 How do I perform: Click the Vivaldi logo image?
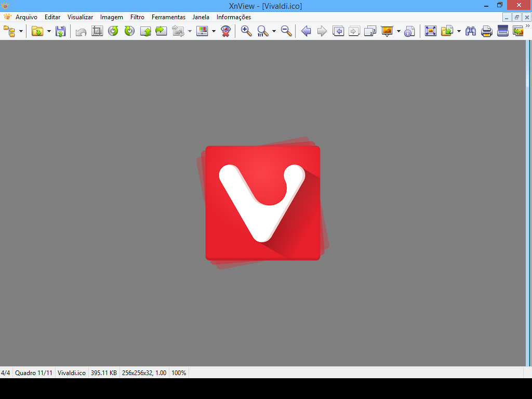click(x=263, y=203)
